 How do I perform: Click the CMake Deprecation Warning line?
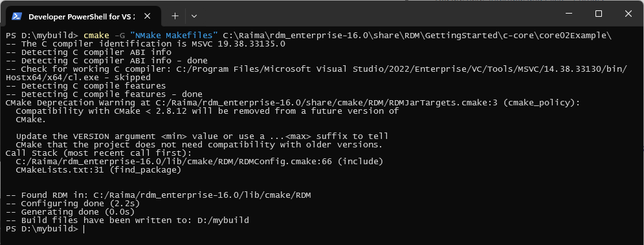(293, 103)
